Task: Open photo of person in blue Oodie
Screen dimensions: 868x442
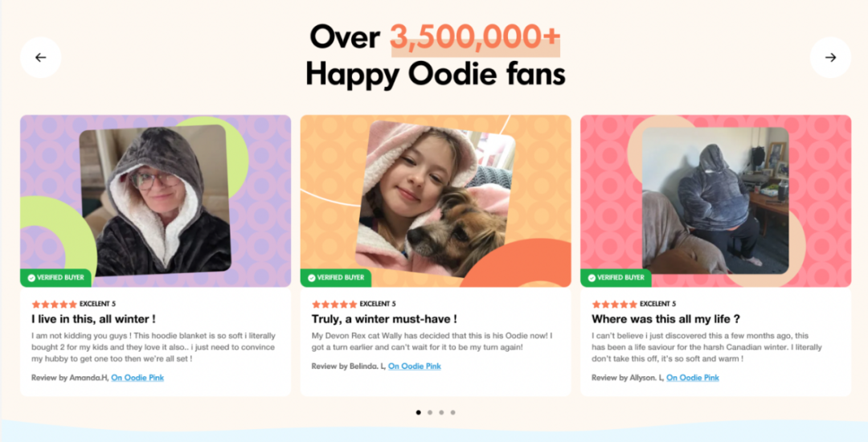Action: pos(715,200)
